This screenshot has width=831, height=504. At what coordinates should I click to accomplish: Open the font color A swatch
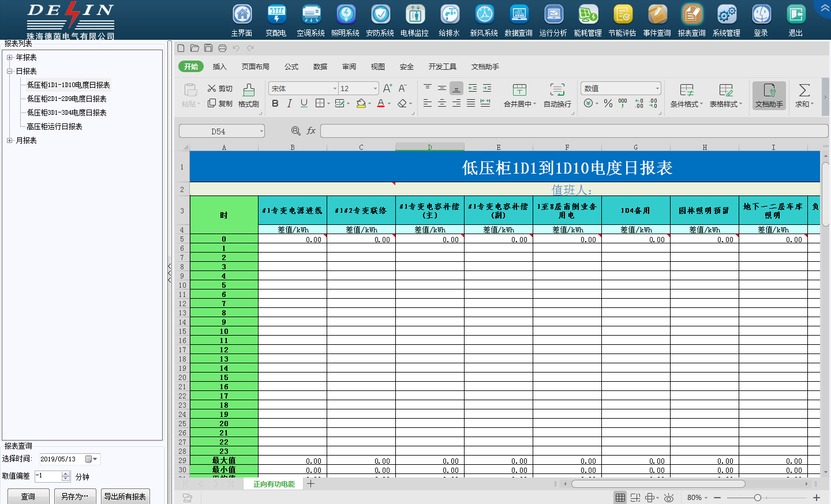pyautogui.click(x=381, y=103)
